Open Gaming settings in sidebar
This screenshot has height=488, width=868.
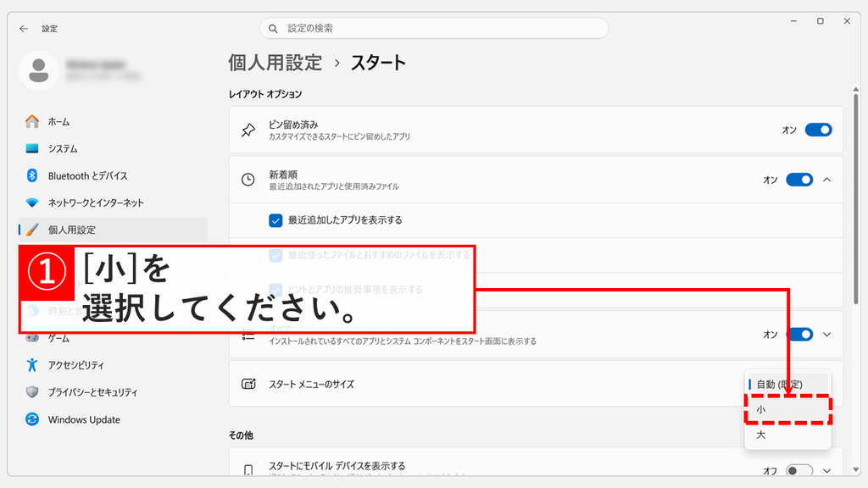click(x=113, y=337)
